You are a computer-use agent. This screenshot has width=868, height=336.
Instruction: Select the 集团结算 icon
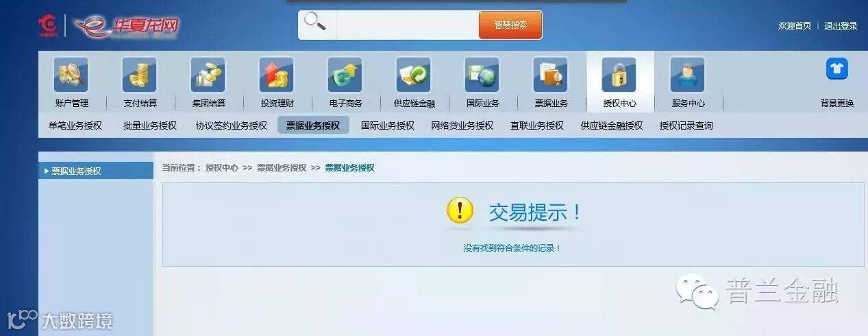click(208, 75)
